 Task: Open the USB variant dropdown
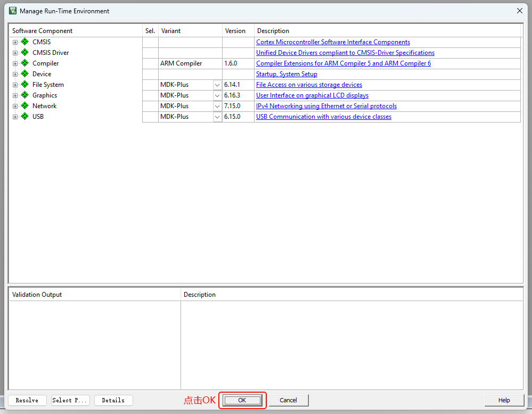pos(217,117)
